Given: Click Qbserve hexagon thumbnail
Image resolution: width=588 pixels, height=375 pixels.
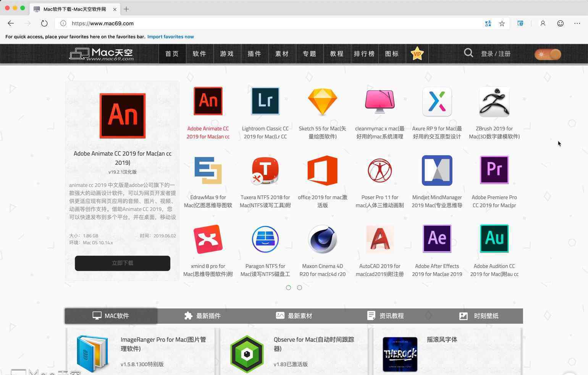Looking at the screenshot, I should click(247, 354).
